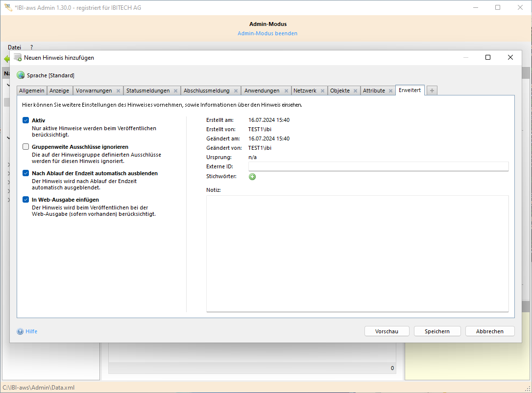Switch to the Allgemein tab
The image size is (532, 393).
pyautogui.click(x=32, y=91)
